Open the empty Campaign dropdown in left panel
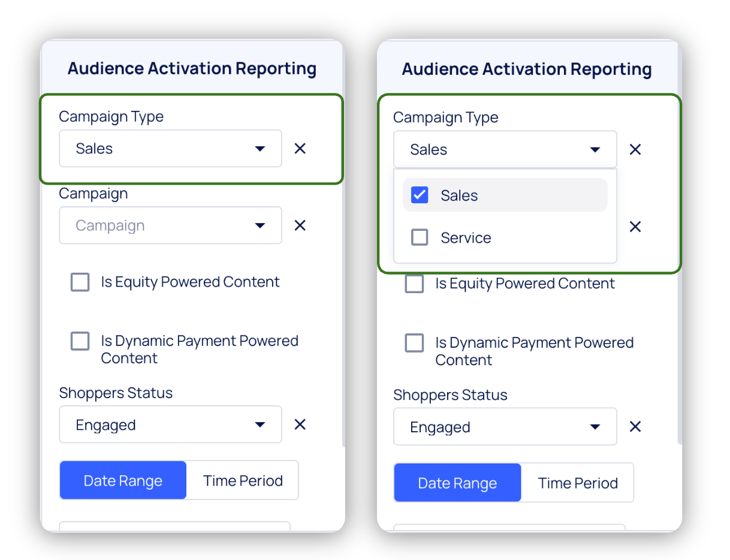The image size is (730, 560). (x=170, y=225)
